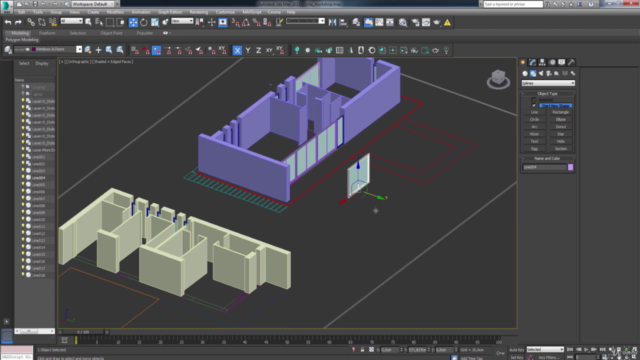Open the Utilities hammer panel tab

coord(571,62)
